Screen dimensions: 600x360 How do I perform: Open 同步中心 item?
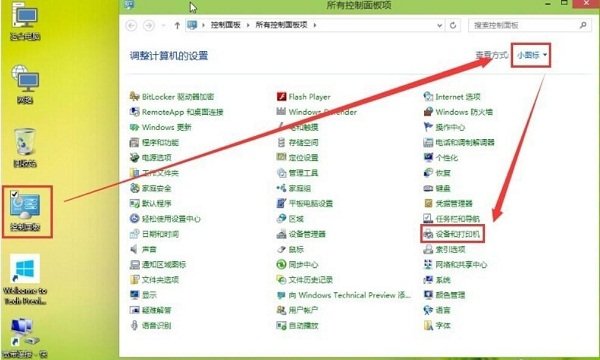pos(297,264)
